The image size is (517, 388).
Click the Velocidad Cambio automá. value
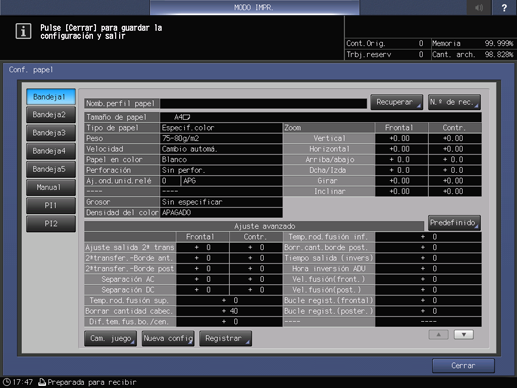click(x=221, y=149)
